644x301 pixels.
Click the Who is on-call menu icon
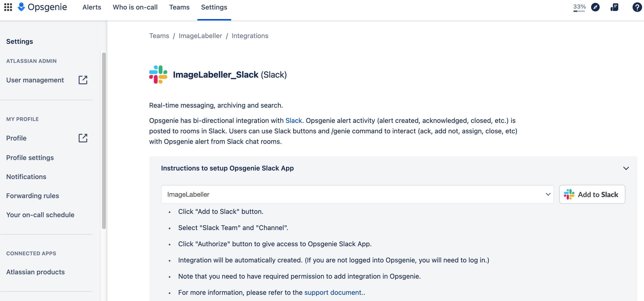click(x=136, y=7)
